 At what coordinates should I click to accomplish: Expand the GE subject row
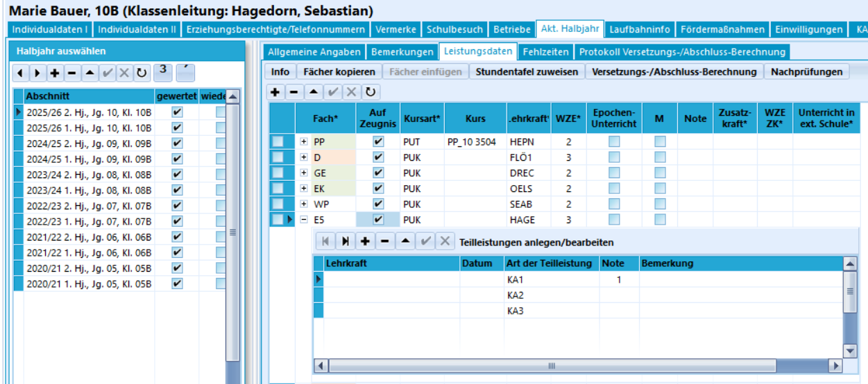click(304, 173)
